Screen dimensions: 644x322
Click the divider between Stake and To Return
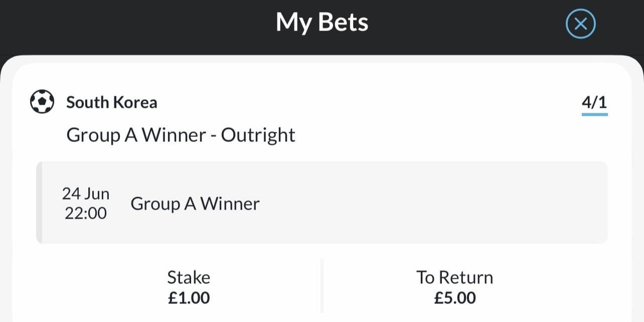click(321, 286)
